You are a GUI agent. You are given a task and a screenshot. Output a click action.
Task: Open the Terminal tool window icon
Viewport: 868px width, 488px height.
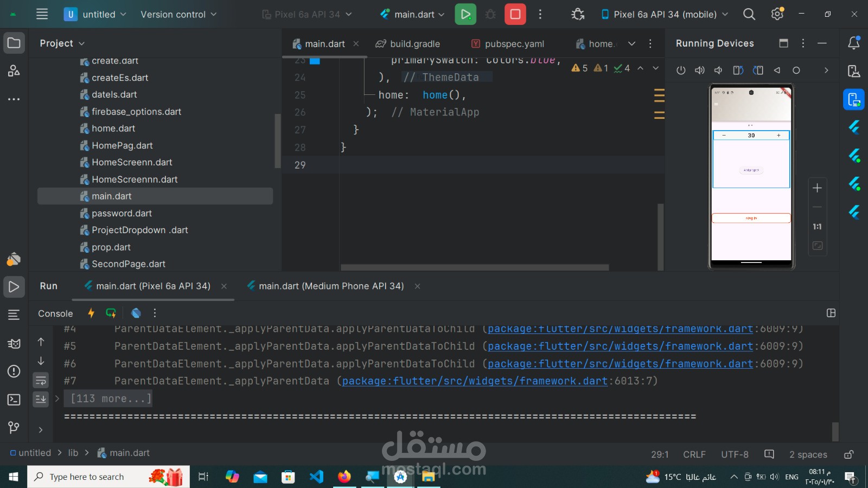(x=14, y=400)
